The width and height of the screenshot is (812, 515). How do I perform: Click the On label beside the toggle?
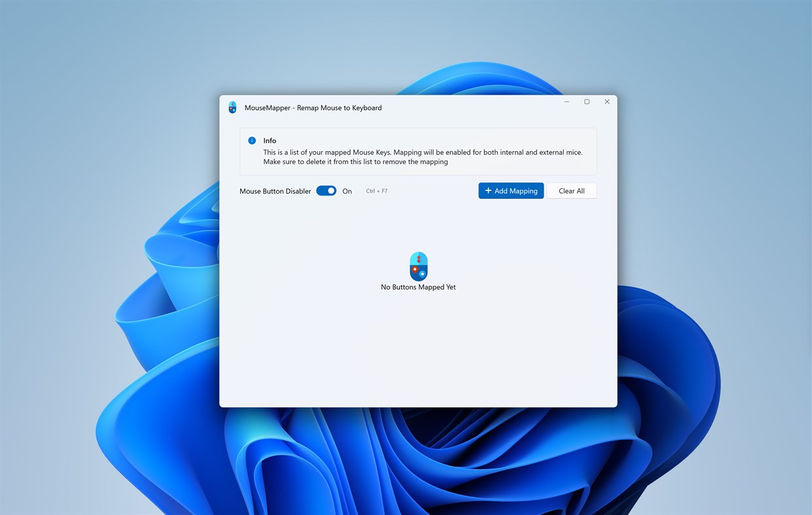[347, 190]
